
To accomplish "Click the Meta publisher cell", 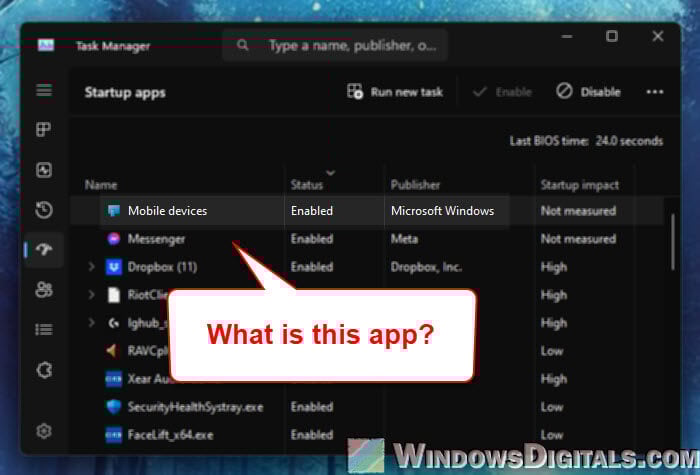I will (404, 239).
